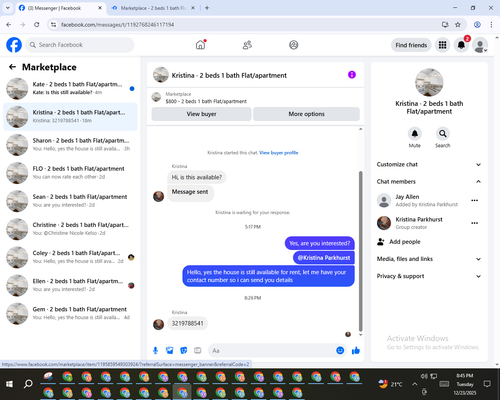Switch to Marketplace 2 beds browser tab
Screen dimensions: 500x400
153,8
